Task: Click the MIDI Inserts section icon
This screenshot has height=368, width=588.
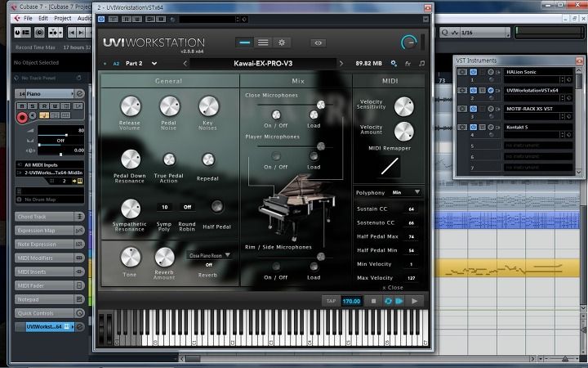Action: click(x=79, y=272)
